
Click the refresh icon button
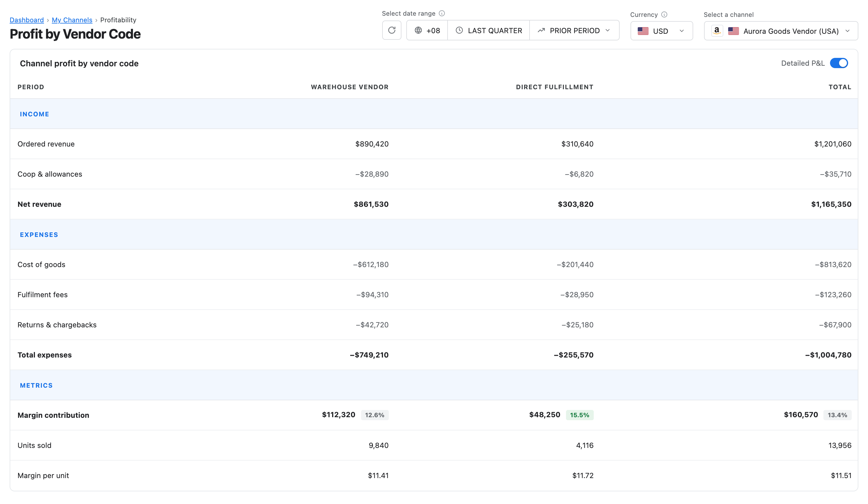pos(392,30)
